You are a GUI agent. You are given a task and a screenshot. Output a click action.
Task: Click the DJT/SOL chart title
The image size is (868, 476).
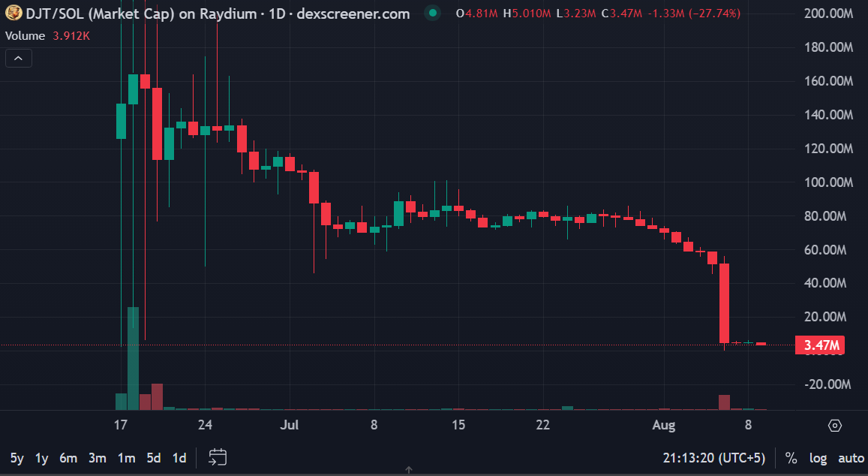tap(218, 14)
